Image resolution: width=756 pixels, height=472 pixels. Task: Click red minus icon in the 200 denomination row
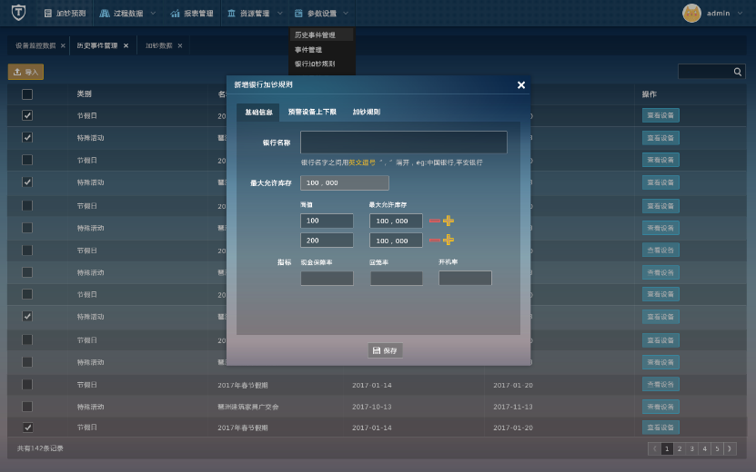(434, 240)
